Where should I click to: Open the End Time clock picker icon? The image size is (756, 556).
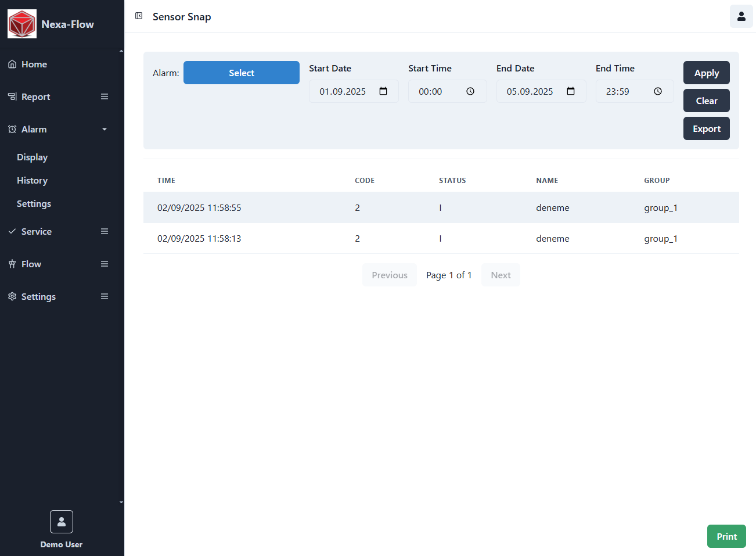pos(658,91)
